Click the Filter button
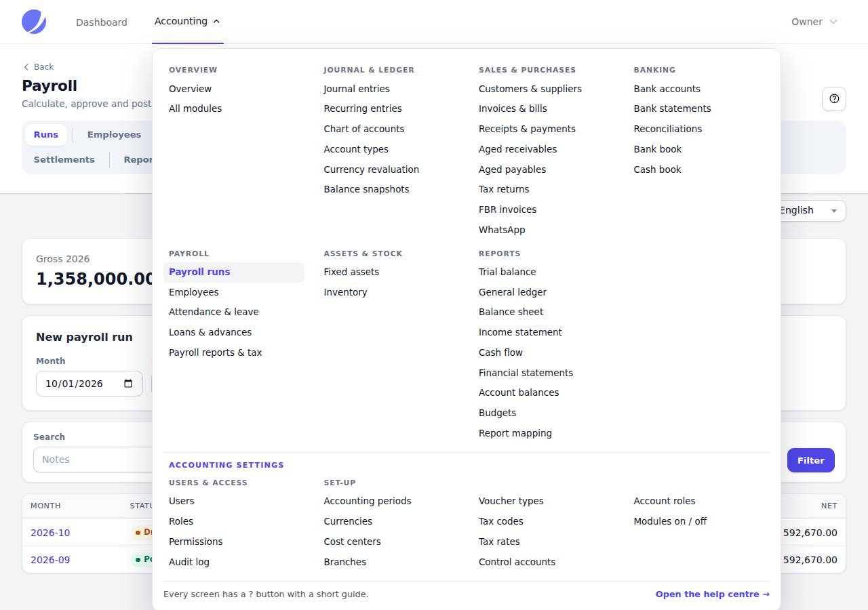The height and width of the screenshot is (610, 868). [810, 460]
